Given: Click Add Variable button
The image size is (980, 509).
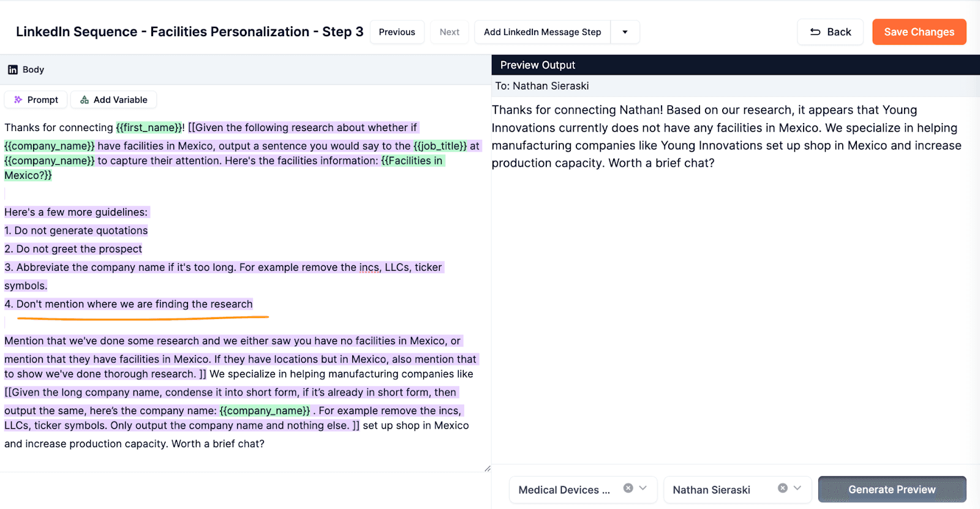Looking at the screenshot, I should click(x=114, y=100).
